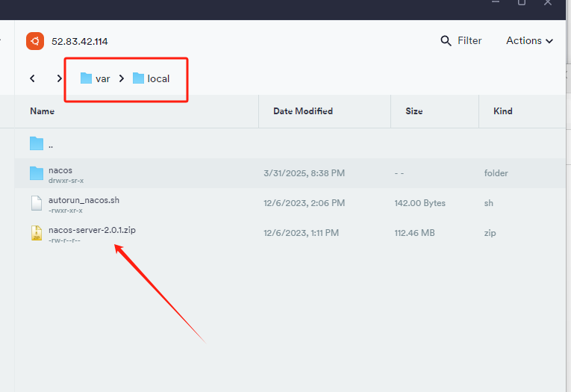Image resolution: width=571 pixels, height=392 pixels.
Task: Click the var folder icon in breadcrumb
Action: tap(86, 78)
